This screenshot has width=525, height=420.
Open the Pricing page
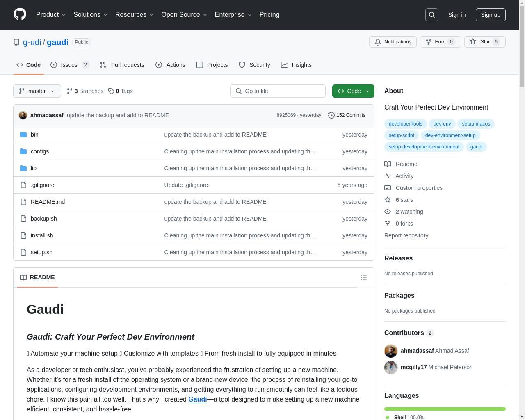point(269,15)
